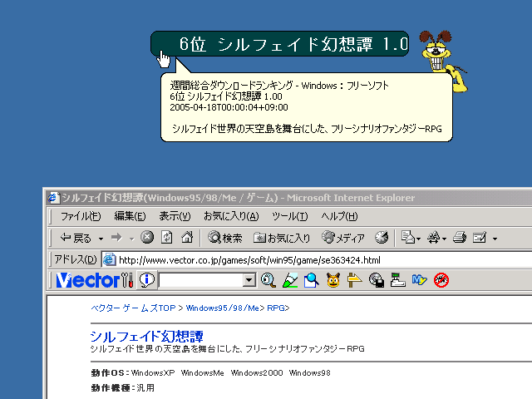
Task: Click the Vector toolbar computer network icon
Action: pos(397,280)
